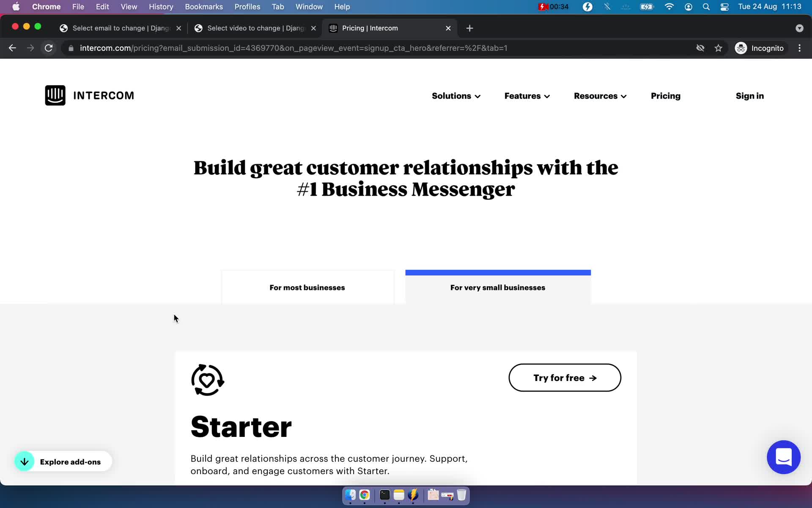The image size is (812, 508).
Task: Open the Edit menu
Action: click(102, 7)
